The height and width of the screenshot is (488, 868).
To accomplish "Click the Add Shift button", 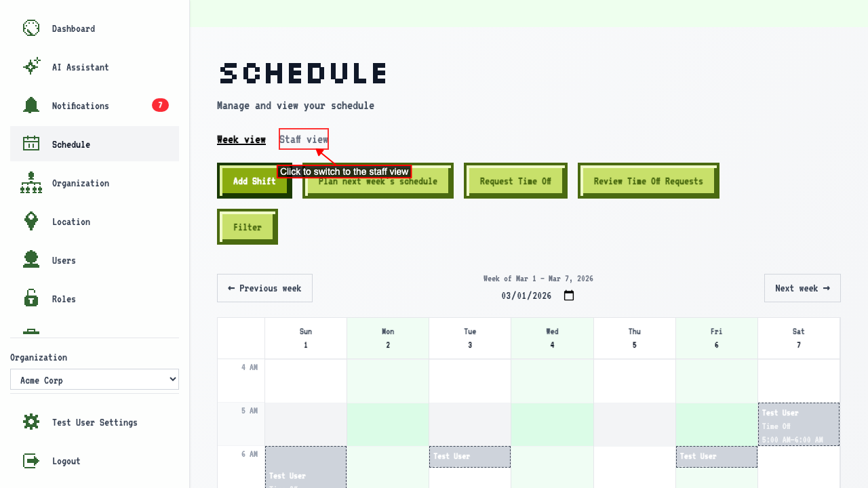I will (x=254, y=181).
